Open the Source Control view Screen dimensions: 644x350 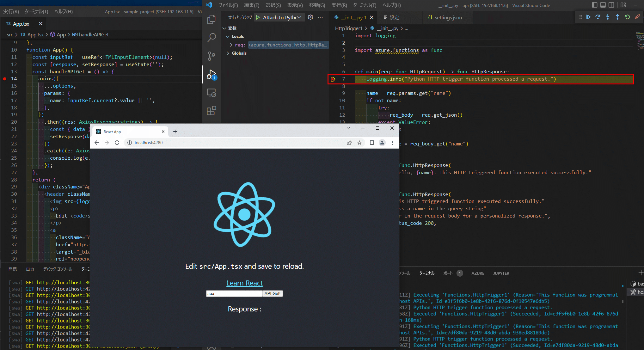(x=211, y=56)
